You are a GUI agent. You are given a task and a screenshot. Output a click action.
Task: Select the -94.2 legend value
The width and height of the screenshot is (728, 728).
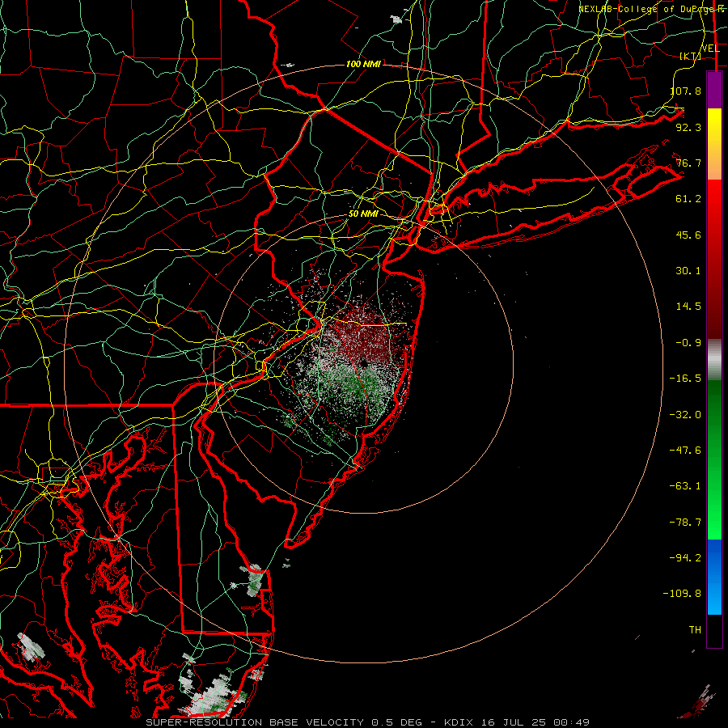(x=685, y=558)
